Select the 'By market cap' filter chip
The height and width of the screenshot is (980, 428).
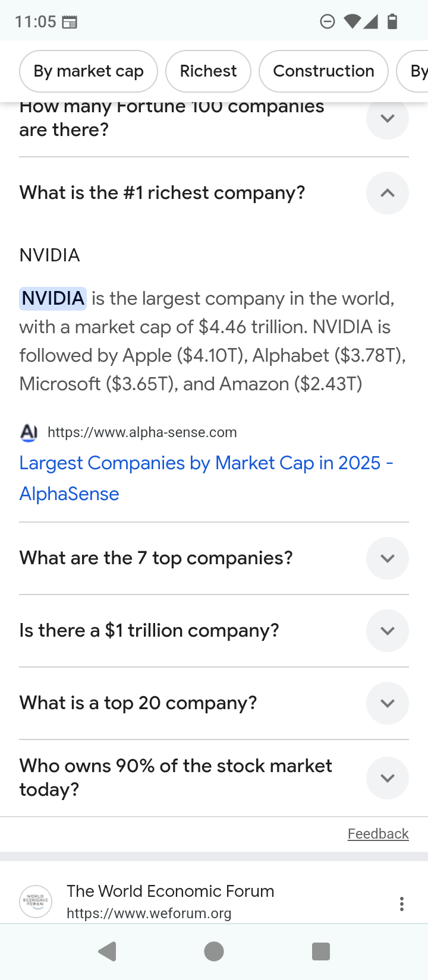click(89, 71)
